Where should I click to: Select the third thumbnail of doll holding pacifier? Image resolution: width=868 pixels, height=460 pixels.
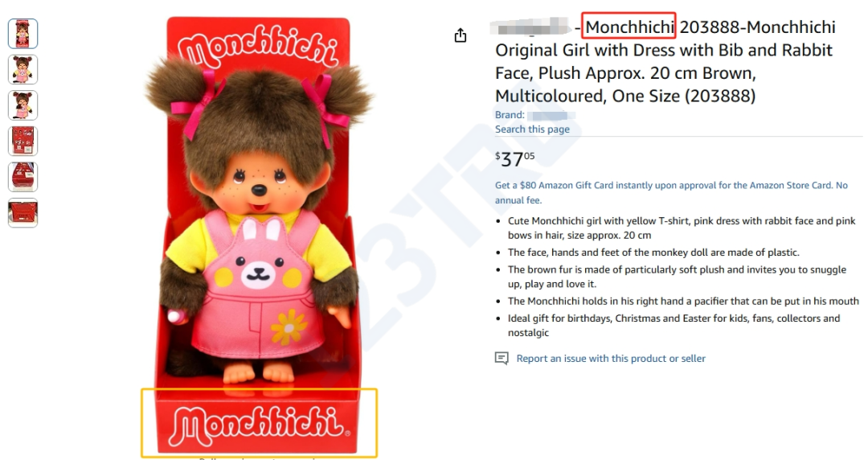[x=23, y=105]
